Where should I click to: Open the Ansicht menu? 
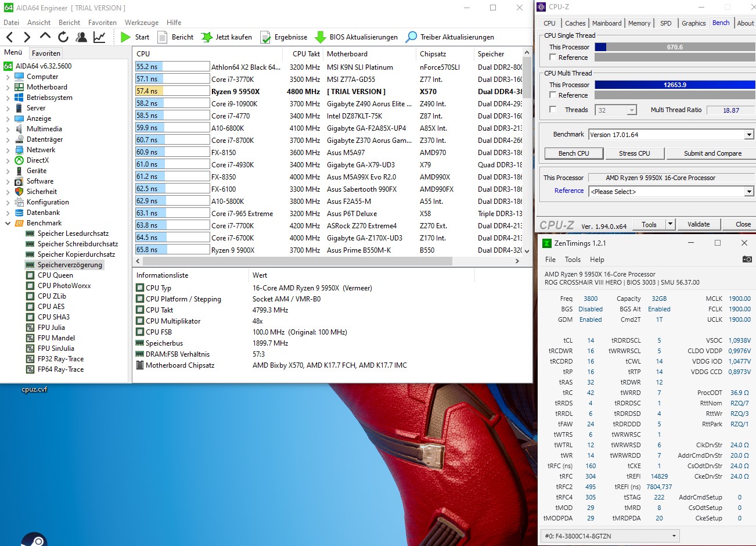click(x=39, y=23)
